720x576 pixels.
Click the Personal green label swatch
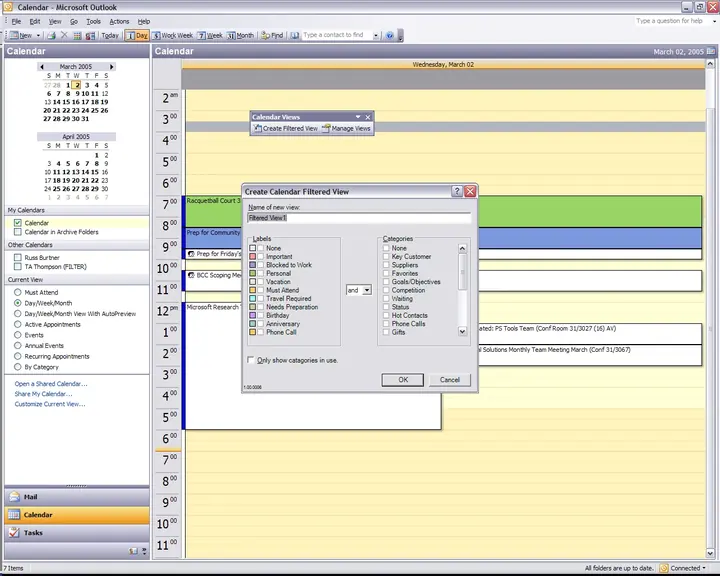(253, 273)
